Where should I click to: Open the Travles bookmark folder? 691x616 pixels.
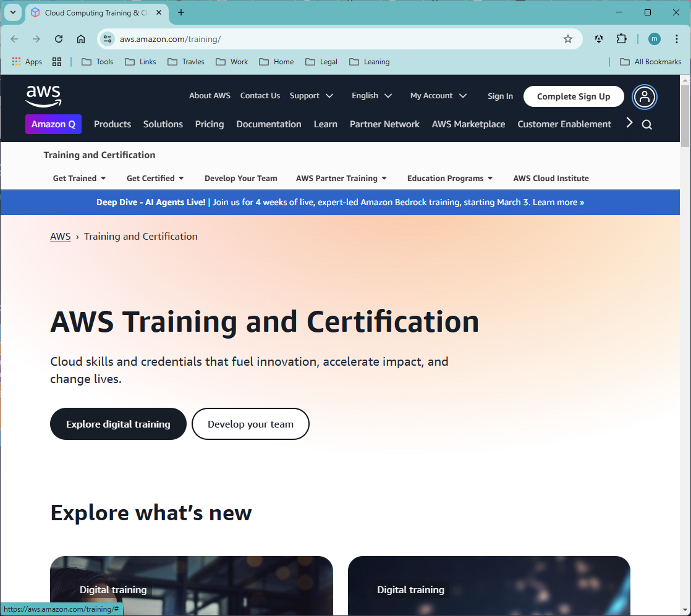coord(186,62)
